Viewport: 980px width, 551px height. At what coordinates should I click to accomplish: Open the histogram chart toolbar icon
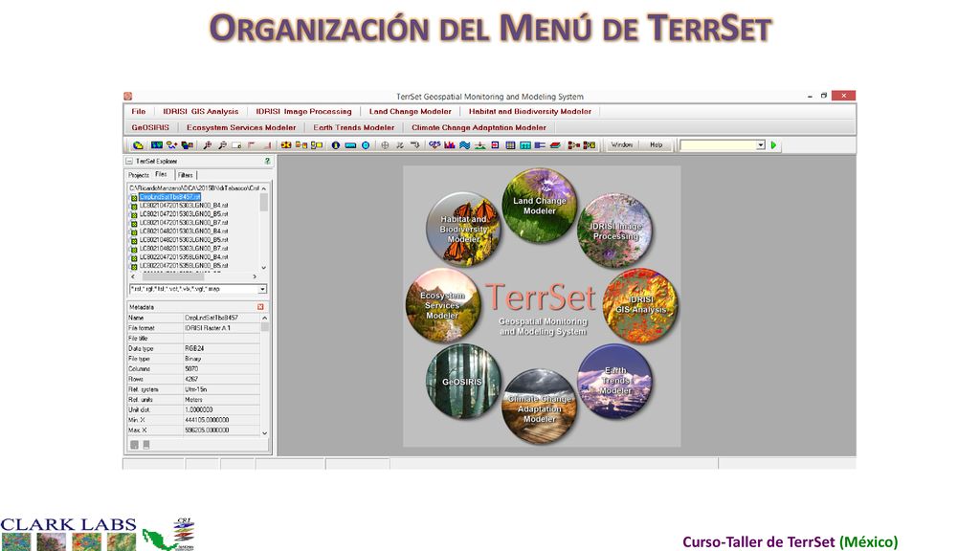coord(449,145)
